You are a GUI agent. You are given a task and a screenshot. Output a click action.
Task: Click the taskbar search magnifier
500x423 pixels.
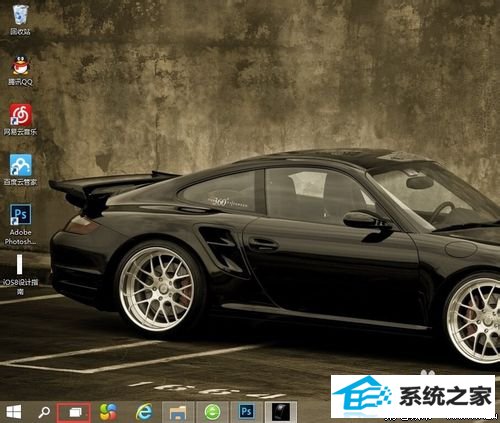(x=44, y=412)
